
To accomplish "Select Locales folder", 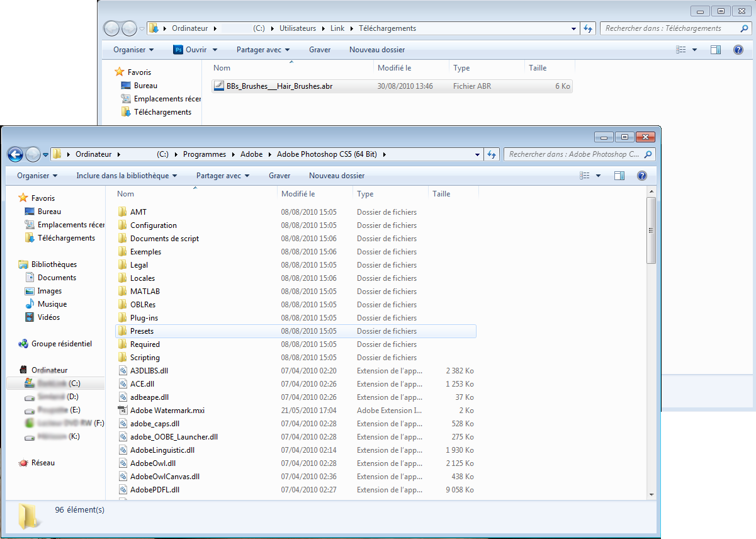I will point(142,278).
